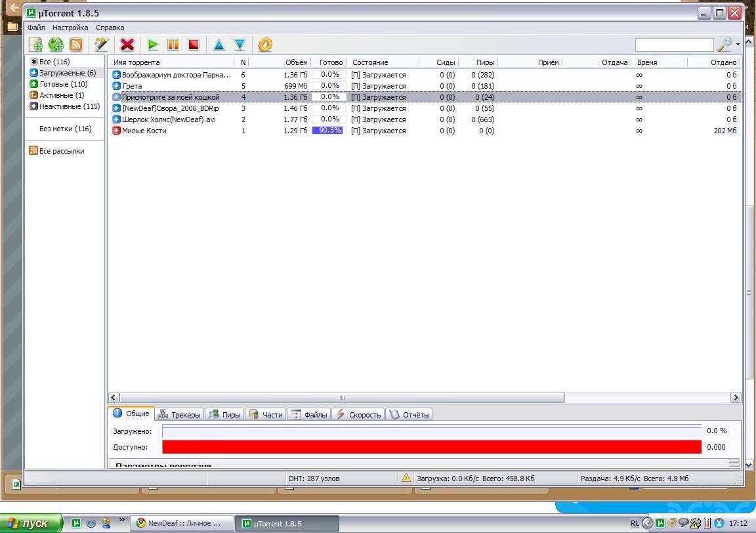Select the Милые Кости torrent row
Viewport: 756px width, 533px height.
tap(425, 131)
